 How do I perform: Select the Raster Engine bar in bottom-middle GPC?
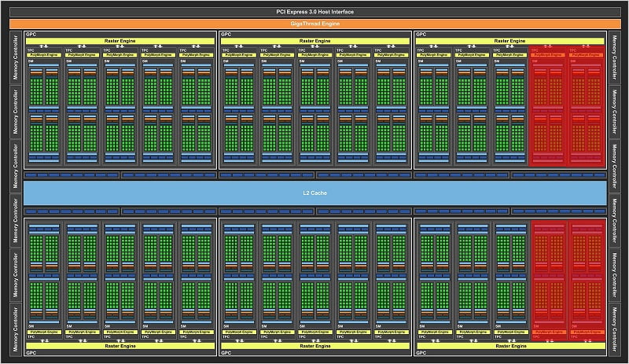[314, 345]
